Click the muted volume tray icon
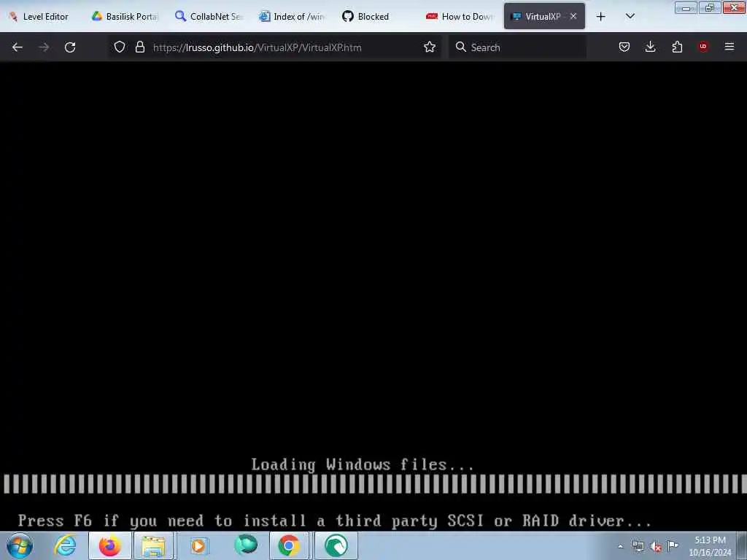 coord(656,546)
